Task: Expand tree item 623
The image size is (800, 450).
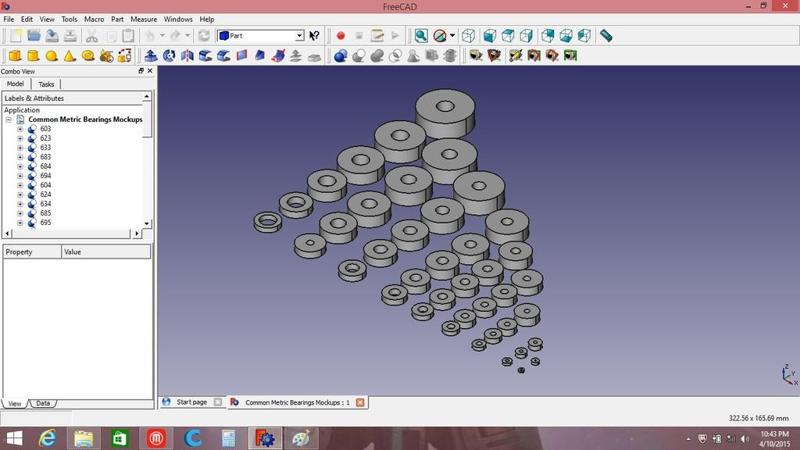Action: point(20,138)
